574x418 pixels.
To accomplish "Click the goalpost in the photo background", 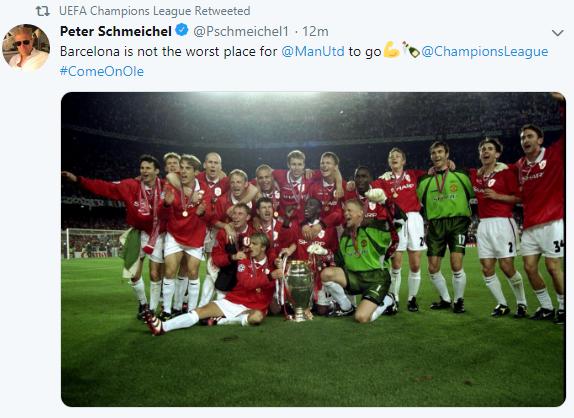I will pos(93,243).
